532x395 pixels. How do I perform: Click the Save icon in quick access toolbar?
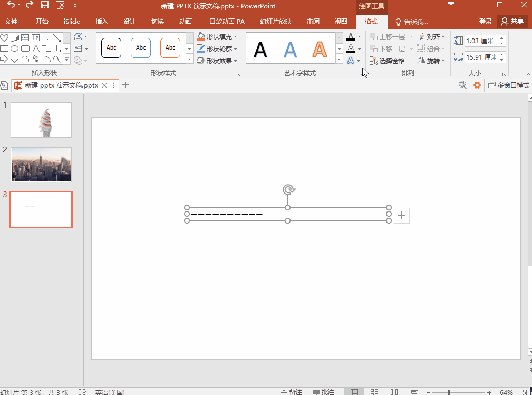tap(45, 5)
